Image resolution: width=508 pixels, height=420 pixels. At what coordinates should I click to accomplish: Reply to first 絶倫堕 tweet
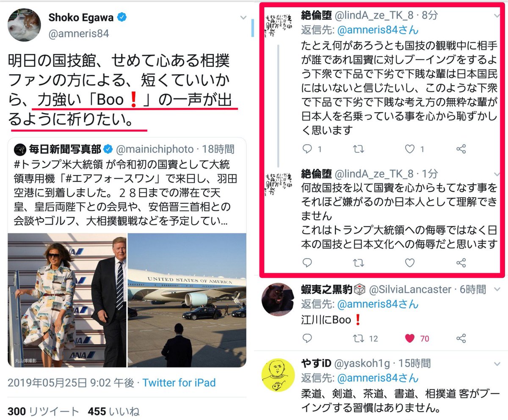[308, 149]
